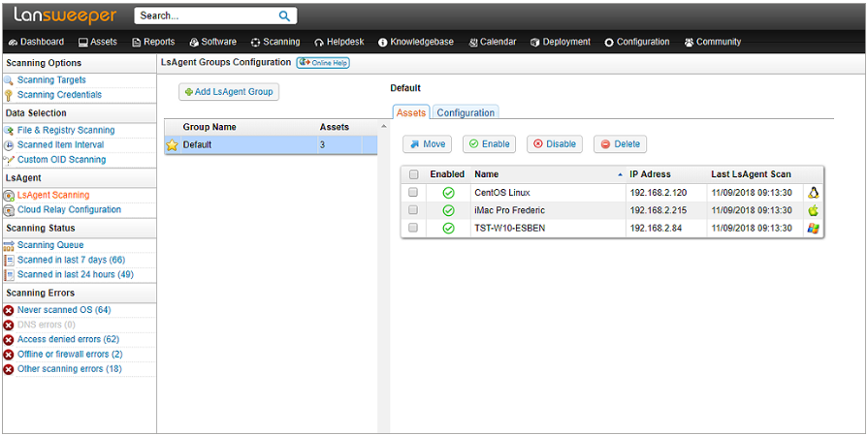Click the scroll-up arrow of the group list
This screenshot has height=436, width=868.
(383, 126)
